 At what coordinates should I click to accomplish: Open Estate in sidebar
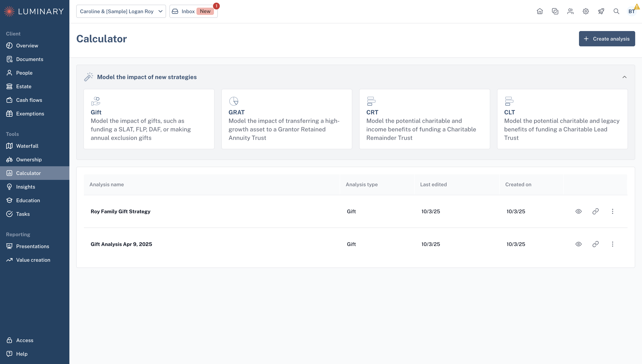pos(34,87)
